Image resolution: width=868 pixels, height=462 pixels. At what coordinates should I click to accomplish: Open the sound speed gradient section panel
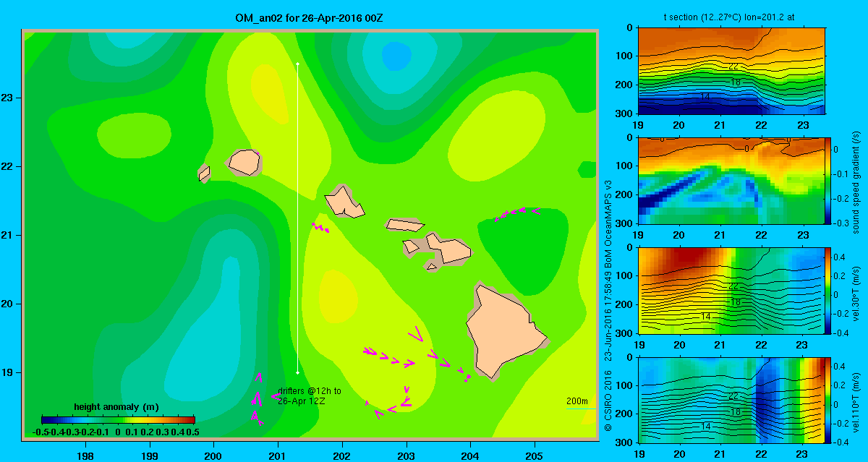pos(732,180)
